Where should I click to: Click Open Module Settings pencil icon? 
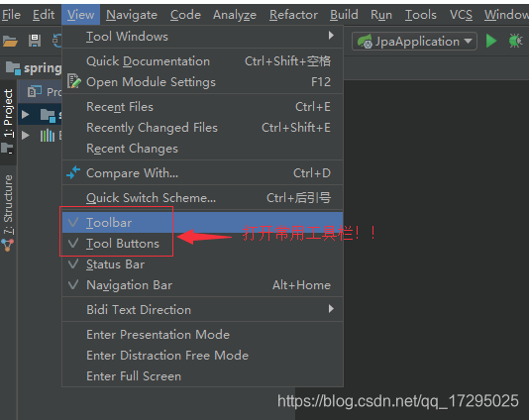coord(74,81)
